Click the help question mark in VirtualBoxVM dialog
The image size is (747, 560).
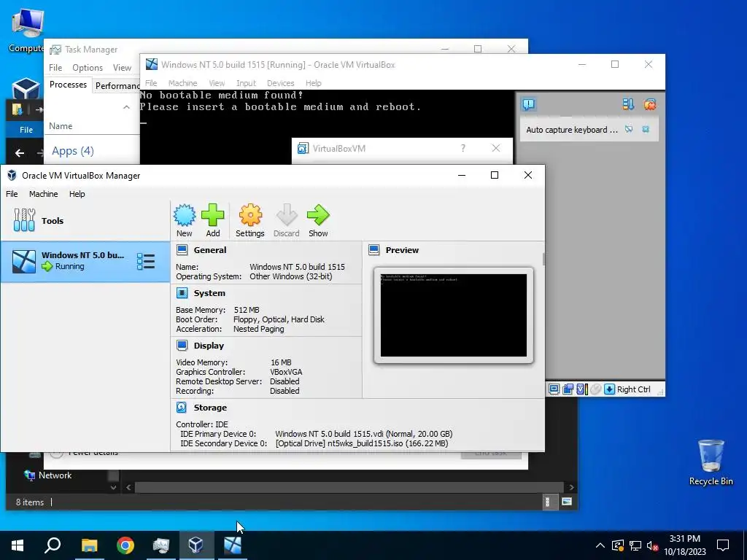pyautogui.click(x=463, y=148)
